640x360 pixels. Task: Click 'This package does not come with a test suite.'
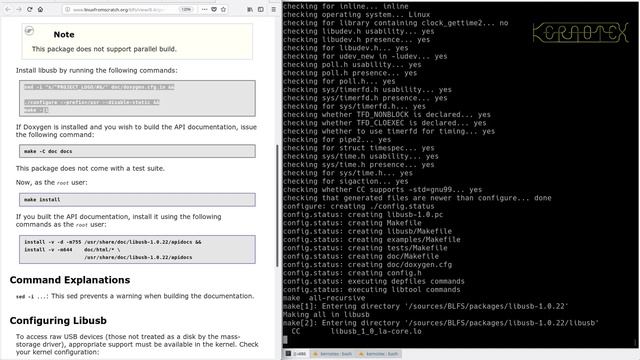click(90, 168)
